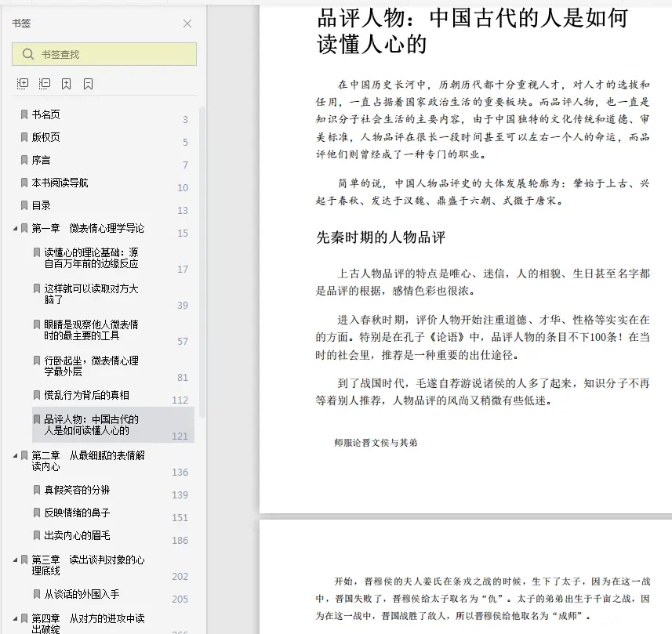Select highlighted 品评人物 bookmark entry
This screenshot has height=634, width=672.
[113, 425]
